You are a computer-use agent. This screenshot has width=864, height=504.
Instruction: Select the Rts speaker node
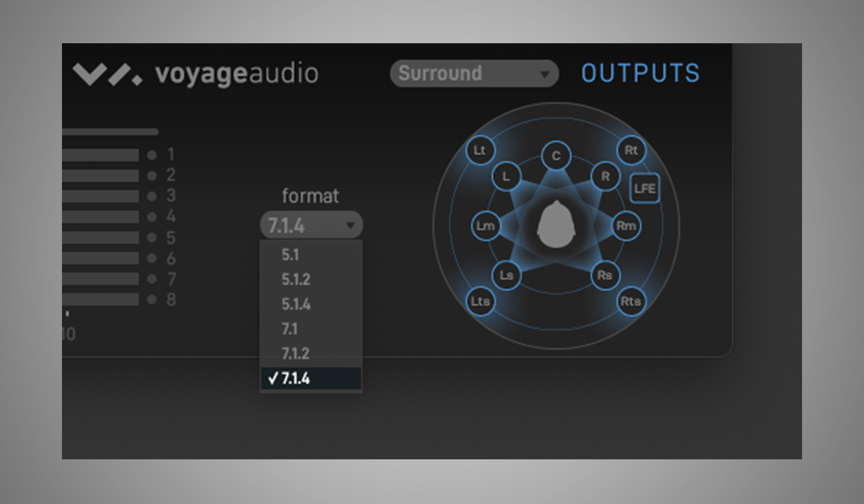click(x=631, y=302)
